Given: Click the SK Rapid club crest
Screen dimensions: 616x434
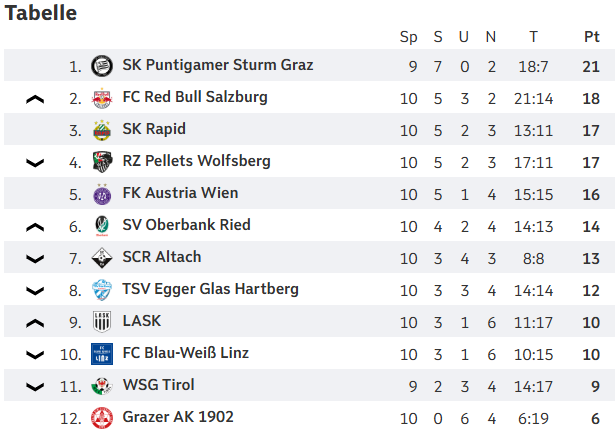Looking at the screenshot, I should 101,130.
